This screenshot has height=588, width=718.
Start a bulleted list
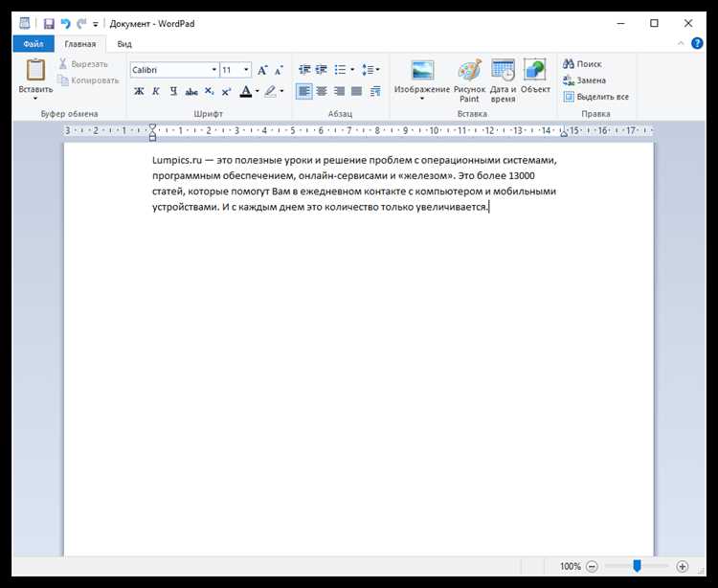pos(340,70)
